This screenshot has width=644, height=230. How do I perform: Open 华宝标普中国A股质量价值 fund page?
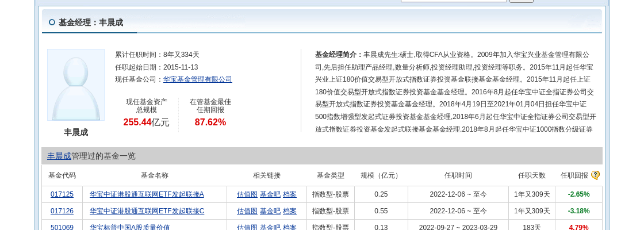click(130, 227)
